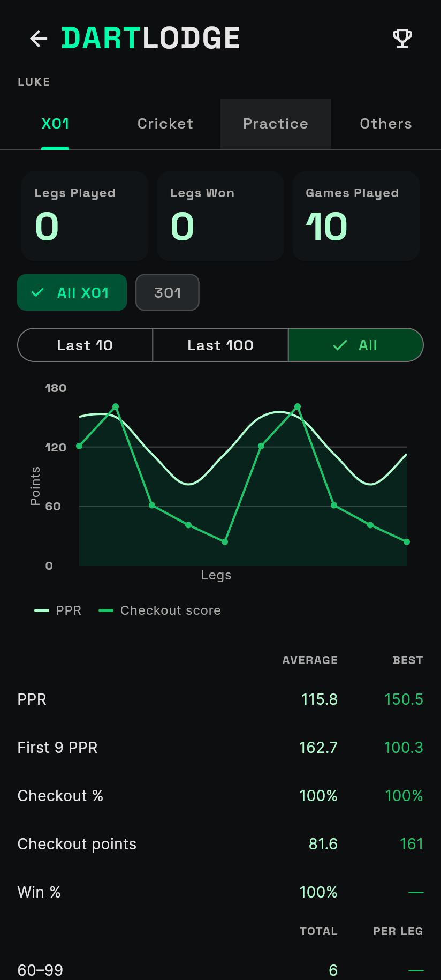
Task: Switch to the X01 tab
Action: pyautogui.click(x=55, y=124)
